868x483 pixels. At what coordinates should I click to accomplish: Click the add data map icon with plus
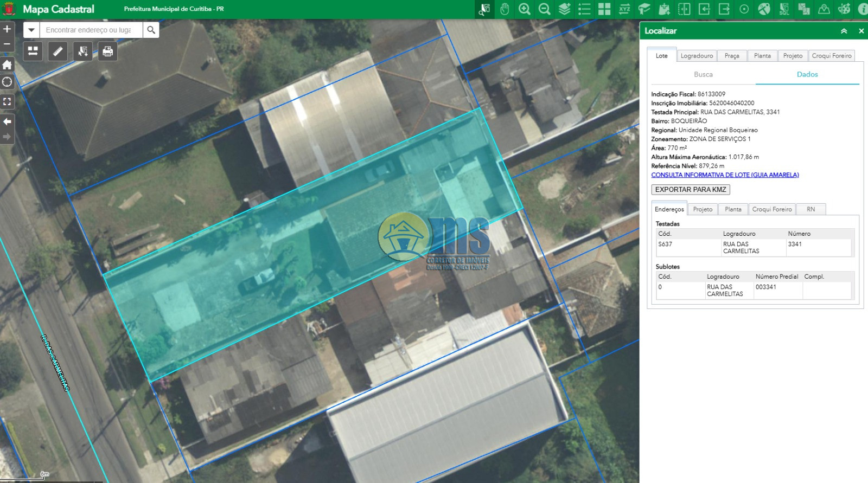[665, 9]
